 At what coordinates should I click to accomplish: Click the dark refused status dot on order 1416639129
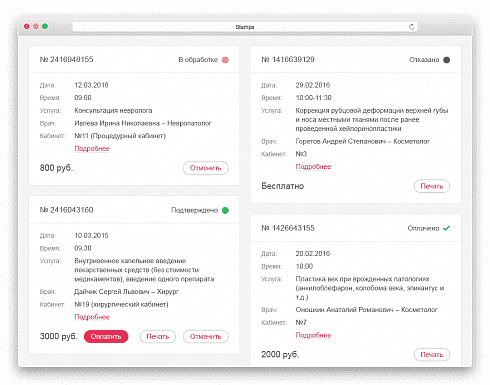(x=447, y=60)
